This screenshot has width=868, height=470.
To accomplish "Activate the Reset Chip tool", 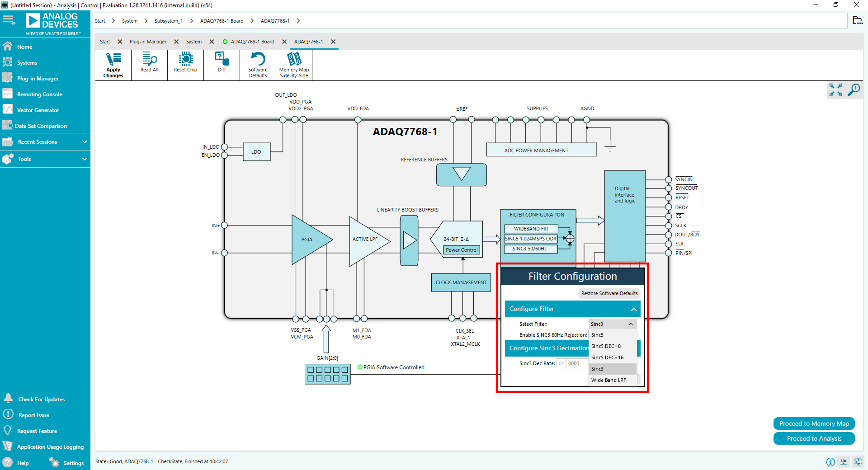I will coord(185,62).
